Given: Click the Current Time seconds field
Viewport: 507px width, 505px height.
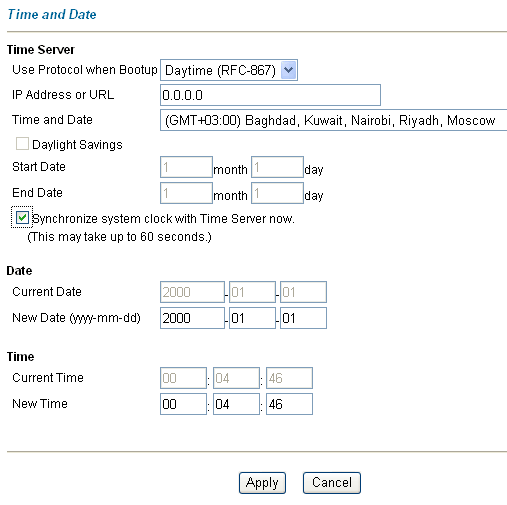Looking at the screenshot, I should 289,378.
